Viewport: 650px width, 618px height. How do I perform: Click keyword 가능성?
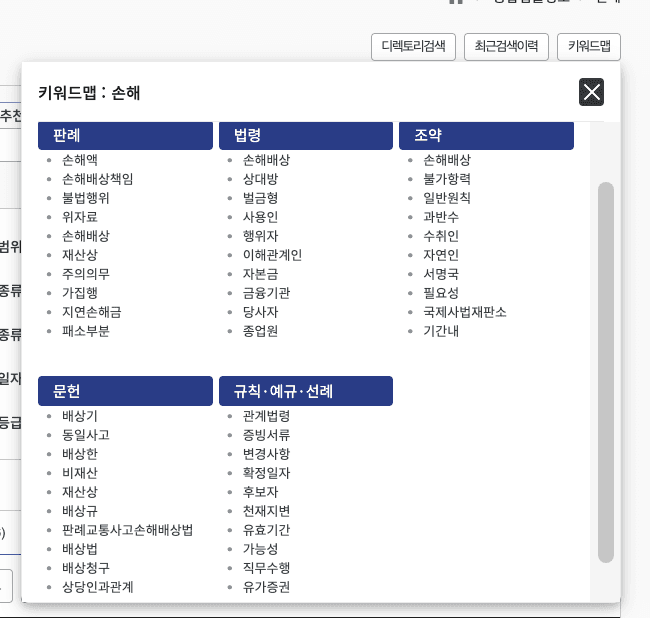260,549
